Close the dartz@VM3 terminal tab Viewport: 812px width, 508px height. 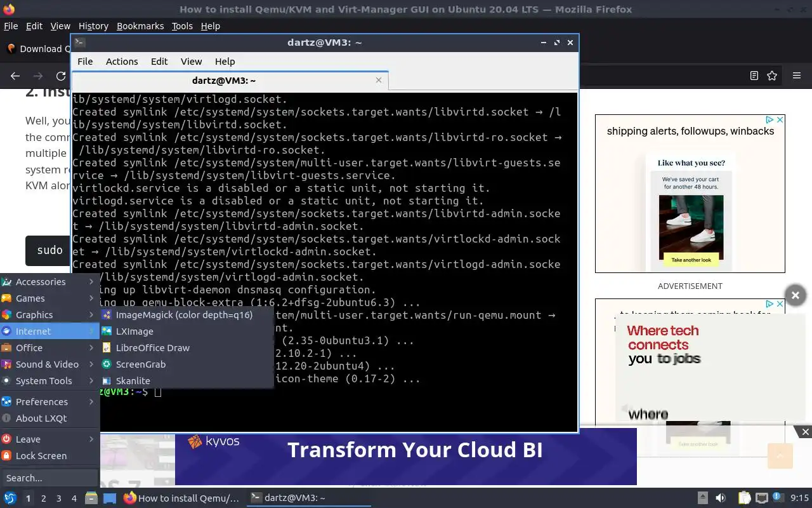(x=379, y=80)
